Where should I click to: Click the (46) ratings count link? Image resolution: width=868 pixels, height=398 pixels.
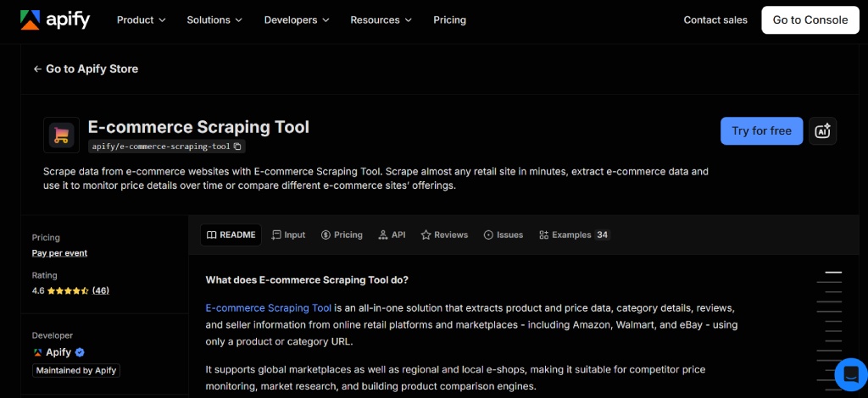click(101, 290)
